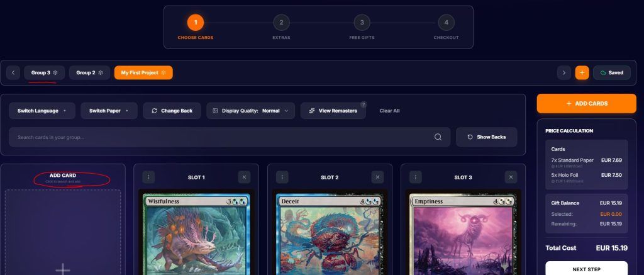Screen dimensions: 644x275
Task: Remove the card in Slot 2
Action: point(377,177)
